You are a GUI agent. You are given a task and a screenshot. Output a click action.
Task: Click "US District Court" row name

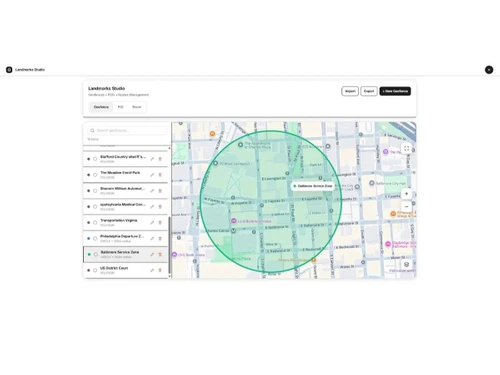(114, 268)
